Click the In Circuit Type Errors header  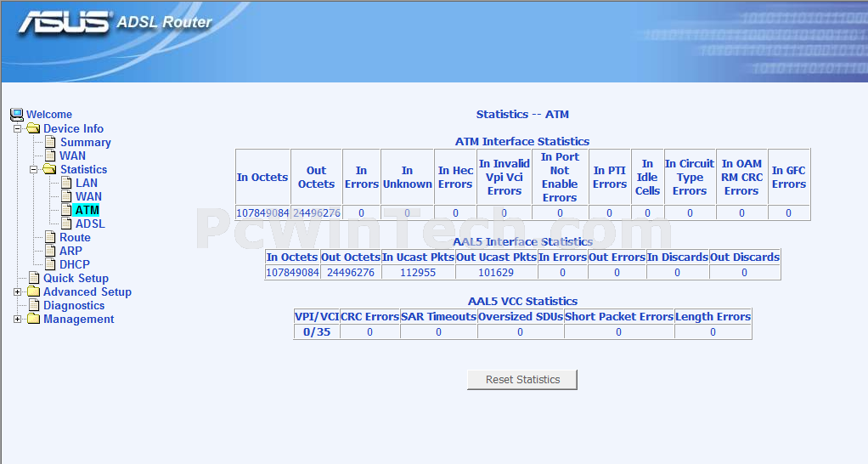coord(690,177)
